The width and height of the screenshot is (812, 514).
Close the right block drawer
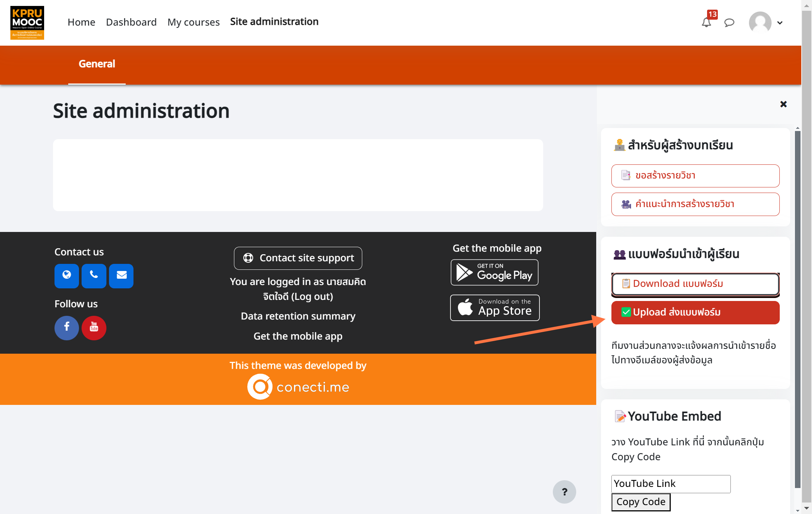pyautogui.click(x=783, y=104)
